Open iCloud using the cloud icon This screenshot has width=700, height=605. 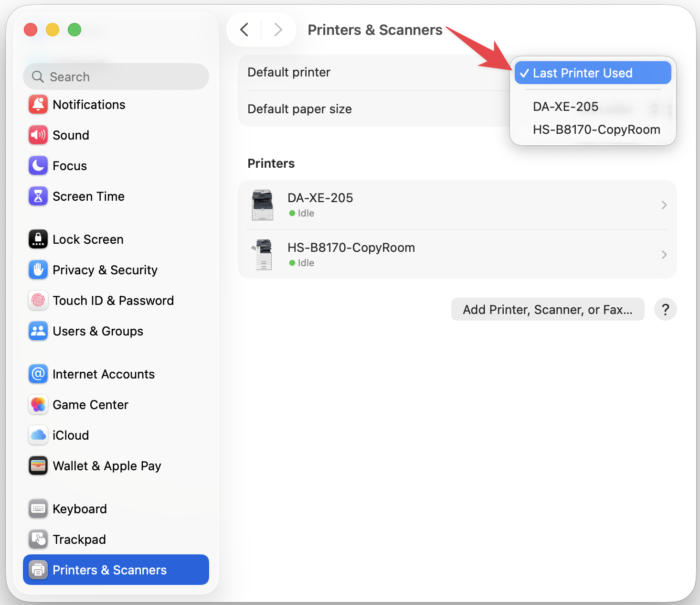[38, 435]
